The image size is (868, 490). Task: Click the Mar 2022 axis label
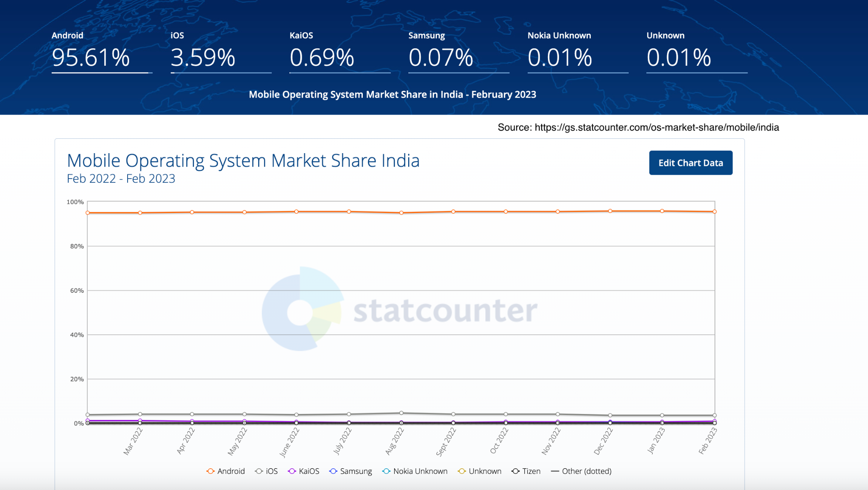[133, 442]
